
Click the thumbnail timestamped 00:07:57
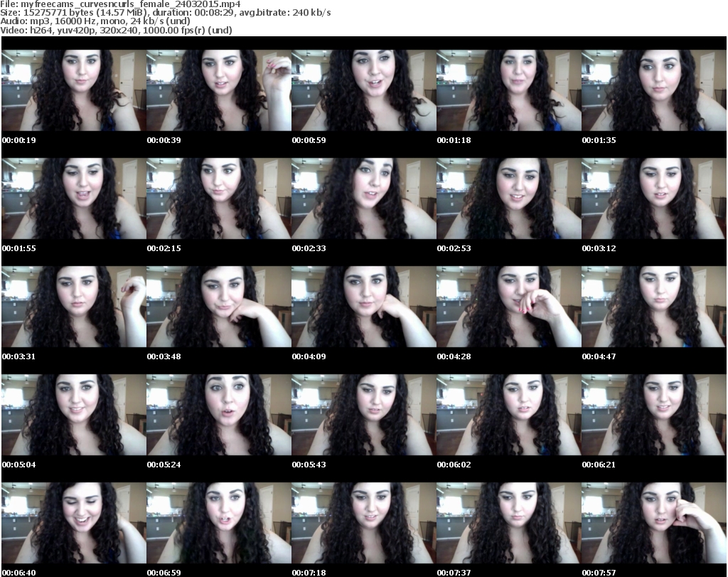click(x=654, y=523)
